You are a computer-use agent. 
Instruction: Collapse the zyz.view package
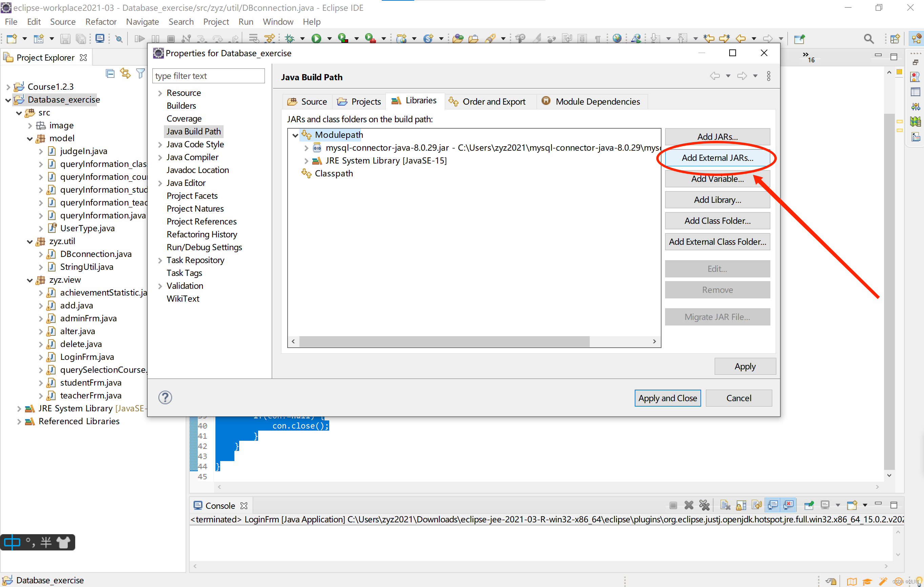coord(29,280)
